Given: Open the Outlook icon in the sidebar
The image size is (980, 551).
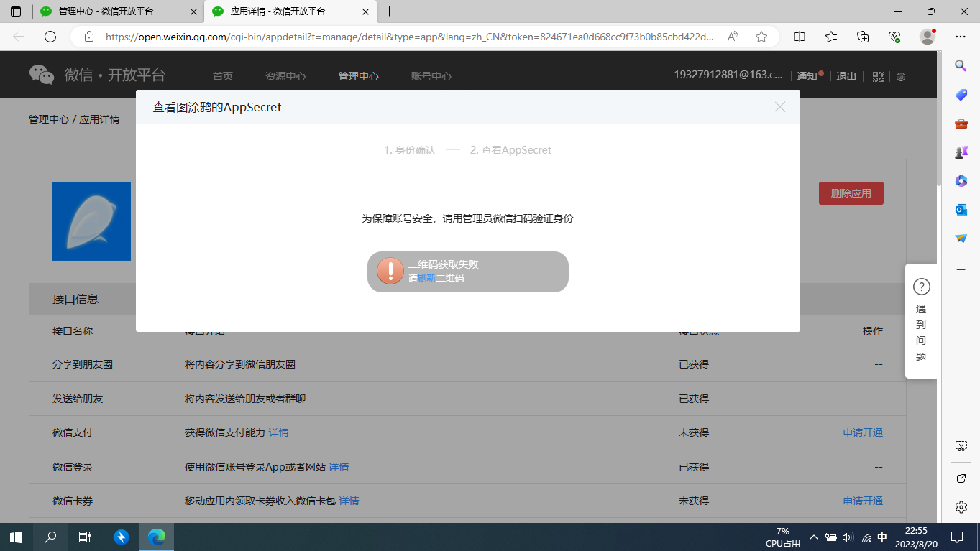Looking at the screenshot, I should [x=961, y=210].
